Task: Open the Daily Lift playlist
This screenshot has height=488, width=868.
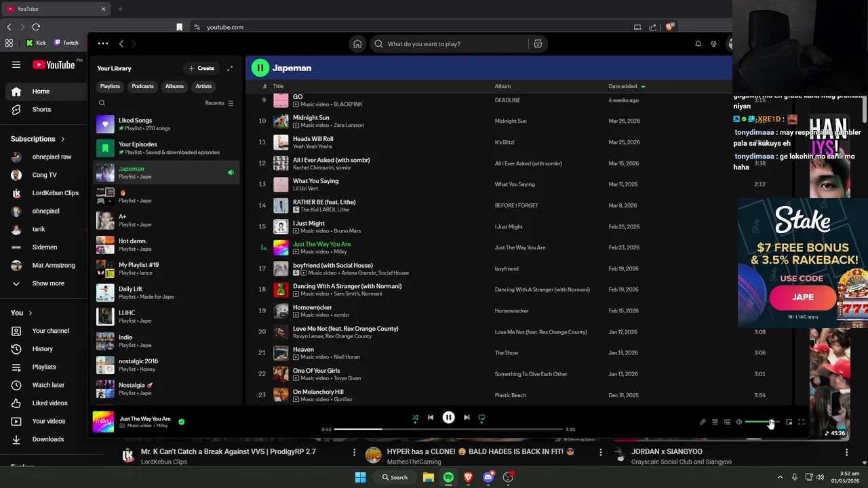Action: (166, 293)
